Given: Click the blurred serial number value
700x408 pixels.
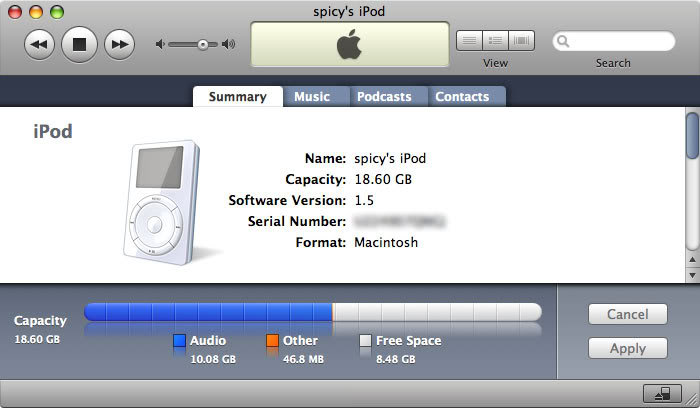Looking at the screenshot, I should 399,221.
